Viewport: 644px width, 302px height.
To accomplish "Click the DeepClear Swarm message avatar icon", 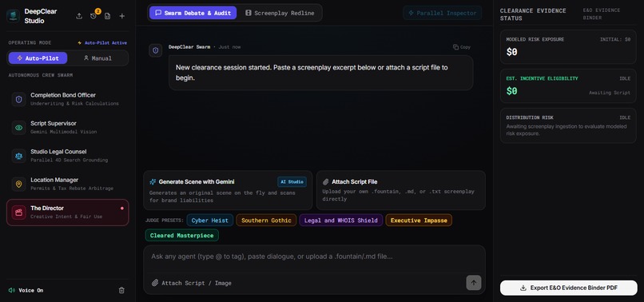I will tap(155, 50).
